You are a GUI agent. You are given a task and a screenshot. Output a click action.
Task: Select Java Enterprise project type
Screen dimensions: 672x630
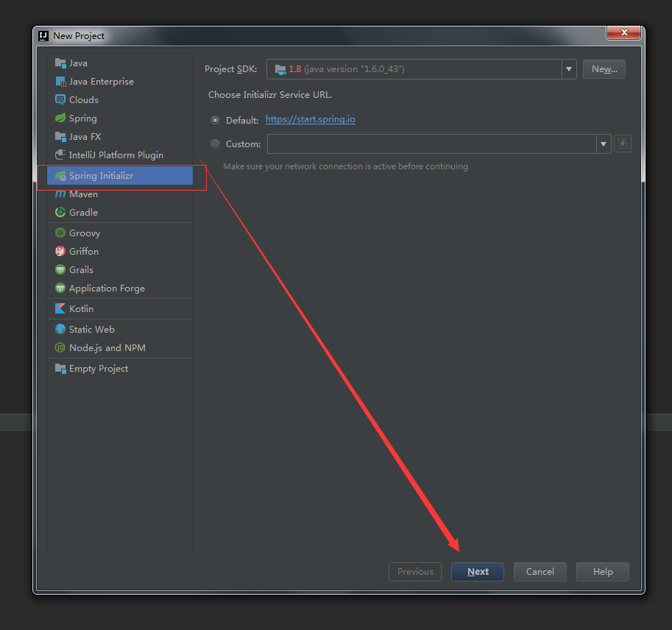pyautogui.click(x=101, y=82)
